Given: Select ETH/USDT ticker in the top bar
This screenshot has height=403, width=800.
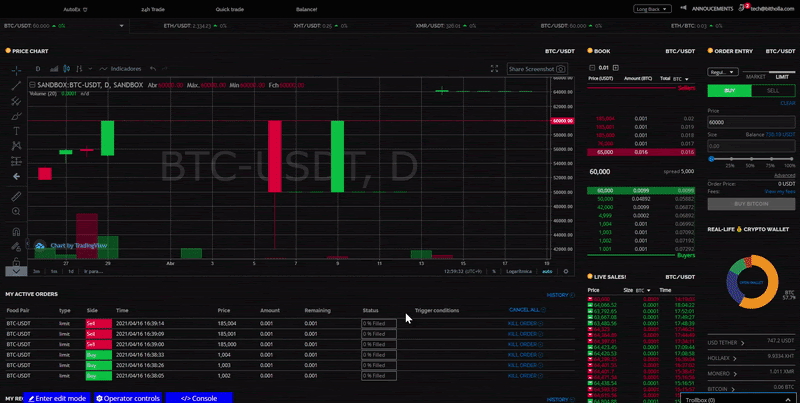Looking at the screenshot, I should [195, 26].
